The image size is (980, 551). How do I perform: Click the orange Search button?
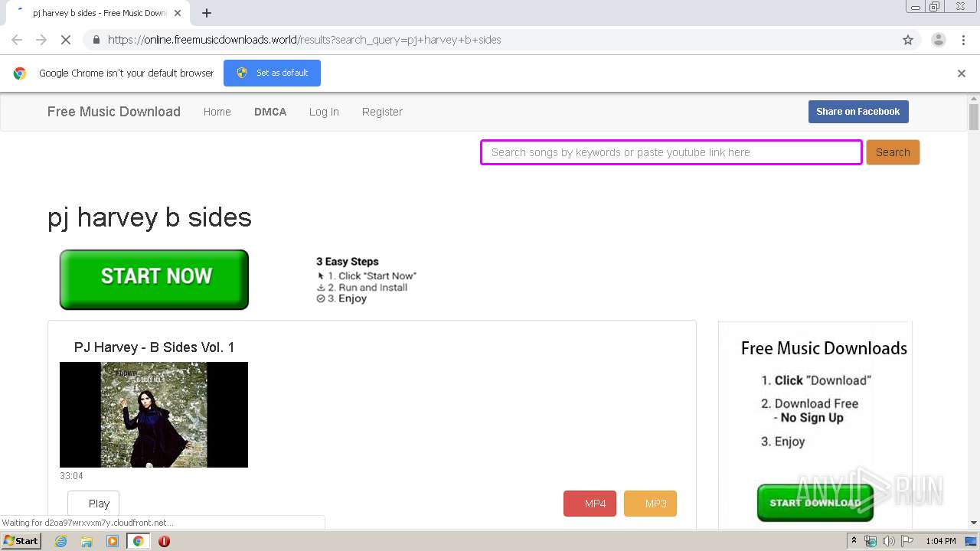coord(893,152)
